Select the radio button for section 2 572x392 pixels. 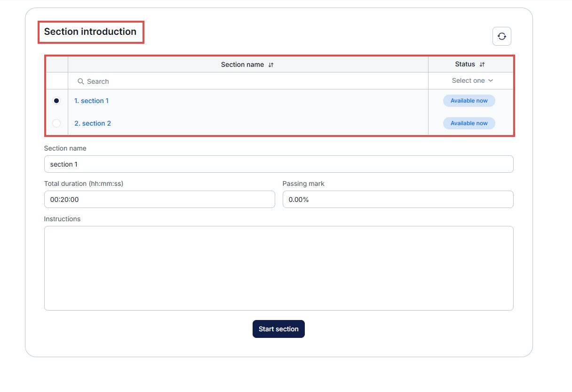(56, 123)
